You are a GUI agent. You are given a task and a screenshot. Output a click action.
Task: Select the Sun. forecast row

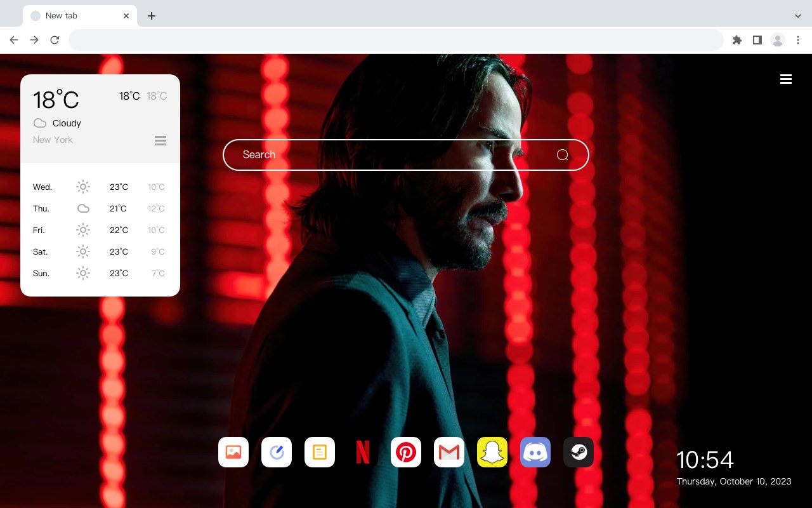(100, 273)
